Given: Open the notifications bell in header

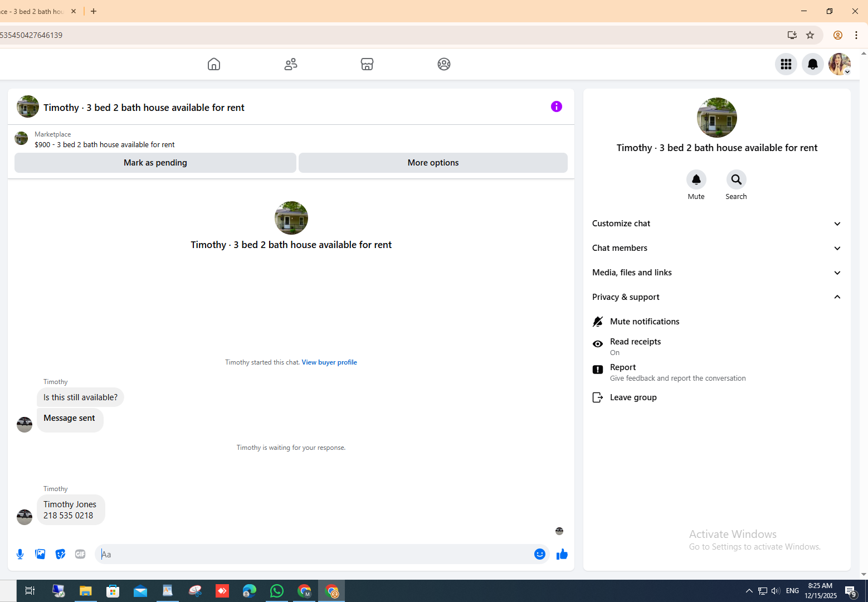Looking at the screenshot, I should click(813, 64).
